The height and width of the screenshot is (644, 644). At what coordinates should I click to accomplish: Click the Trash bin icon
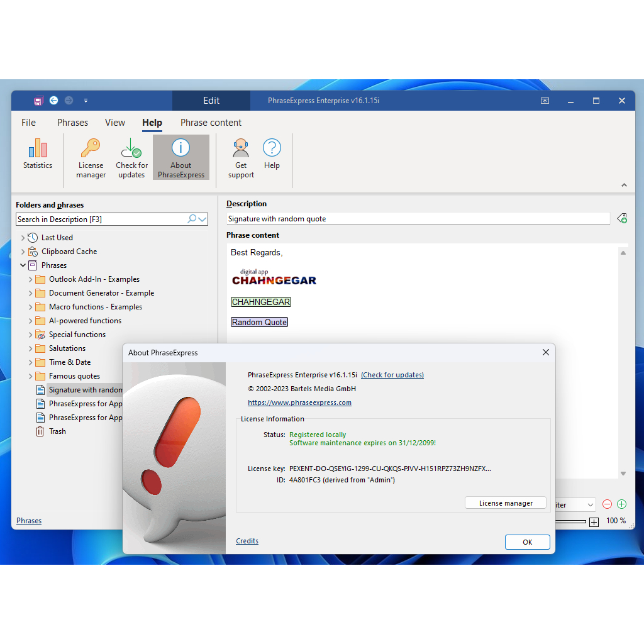[x=40, y=431]
